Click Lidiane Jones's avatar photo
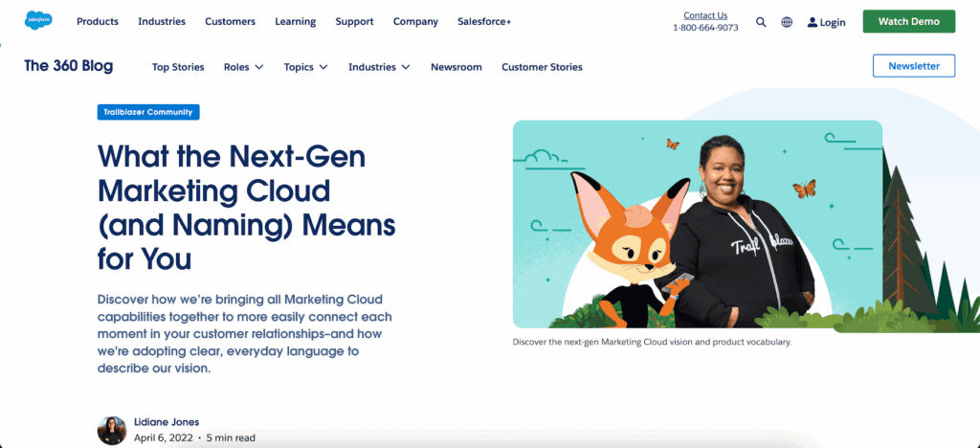 coord(112,431)
